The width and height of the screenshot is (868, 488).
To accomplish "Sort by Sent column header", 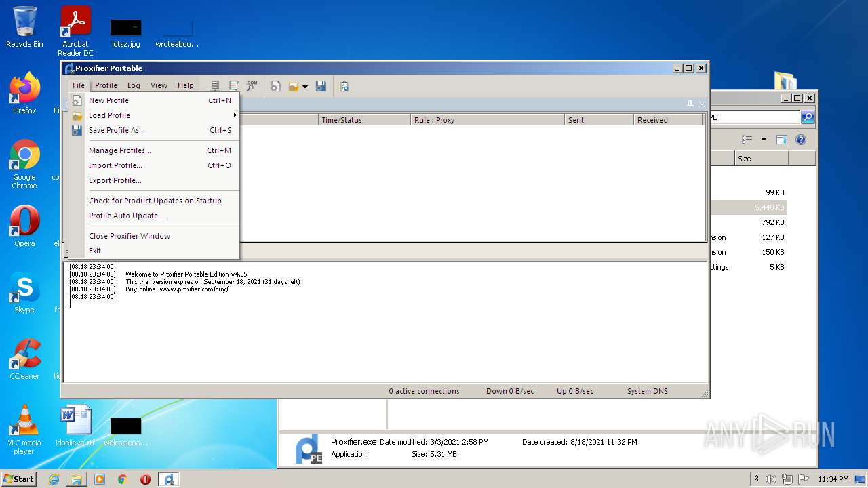I will click(599, 120).
